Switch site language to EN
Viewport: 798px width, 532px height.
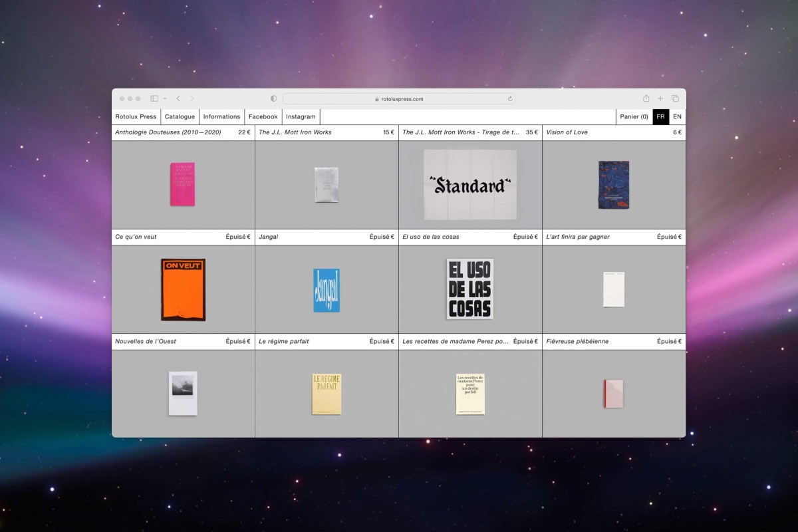pyautogui.click(x=677, y=116)
